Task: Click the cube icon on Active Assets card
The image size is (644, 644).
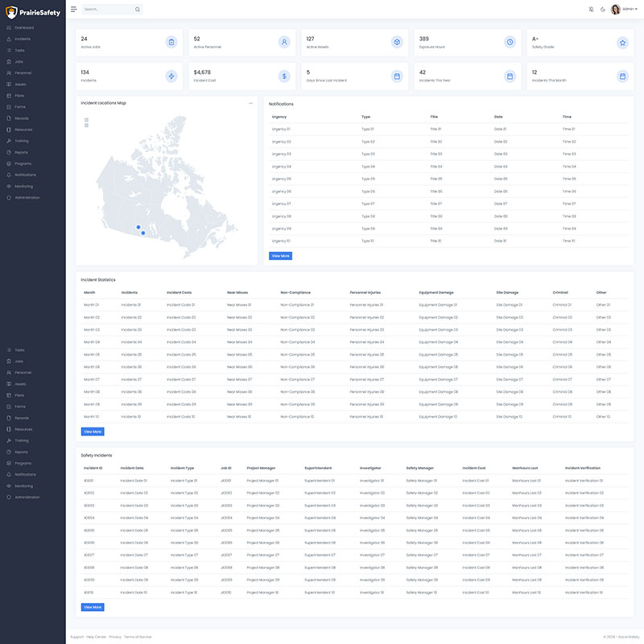Action: tap(397, 42)
